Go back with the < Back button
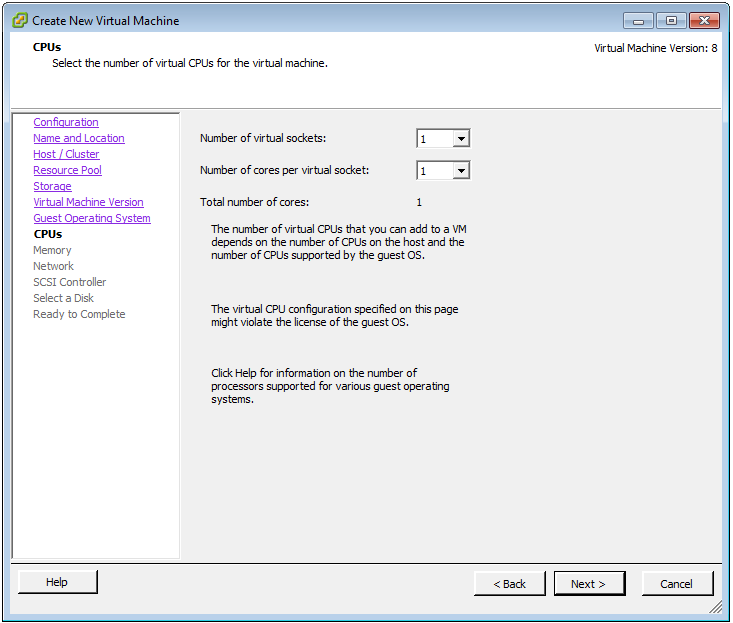Image resolution: width=733 pixels, height=623 pixels. point(510,584)
